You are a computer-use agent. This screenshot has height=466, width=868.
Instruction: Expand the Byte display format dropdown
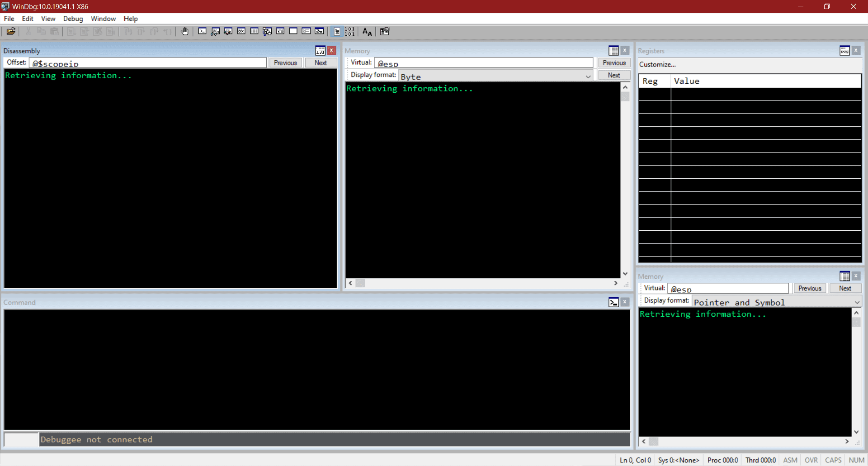(588, 76)
